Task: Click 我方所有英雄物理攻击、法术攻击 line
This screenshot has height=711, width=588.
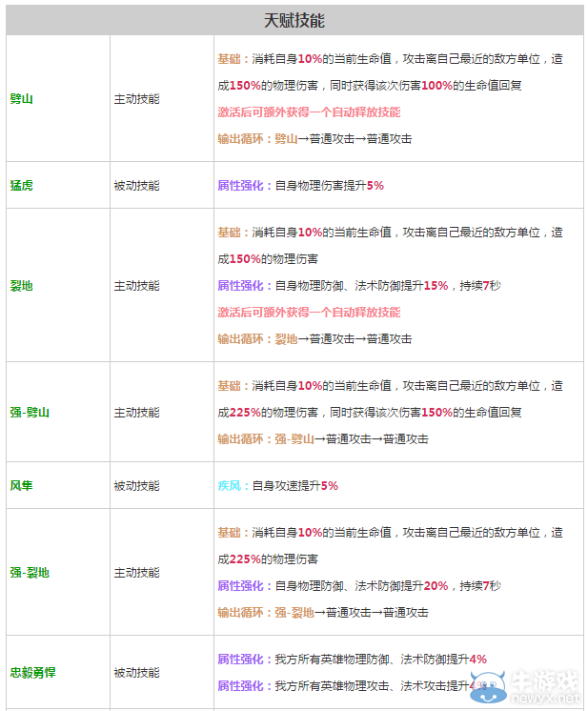Action: (x=353, y=685)
